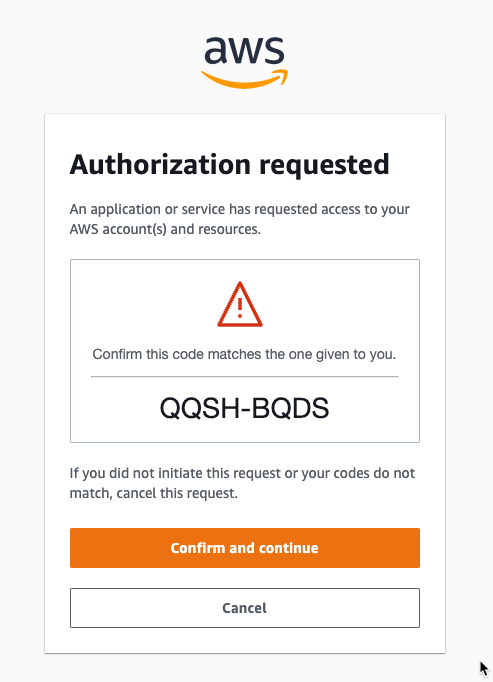This screenshot has height=682, width=493.
Task: Click the 'Confirm this code matches' instruction text
Action: click(x=244, y=354)
